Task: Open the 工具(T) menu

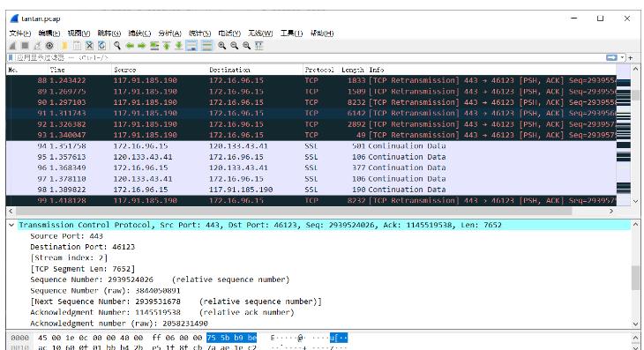Action: (x=292, y=34)
